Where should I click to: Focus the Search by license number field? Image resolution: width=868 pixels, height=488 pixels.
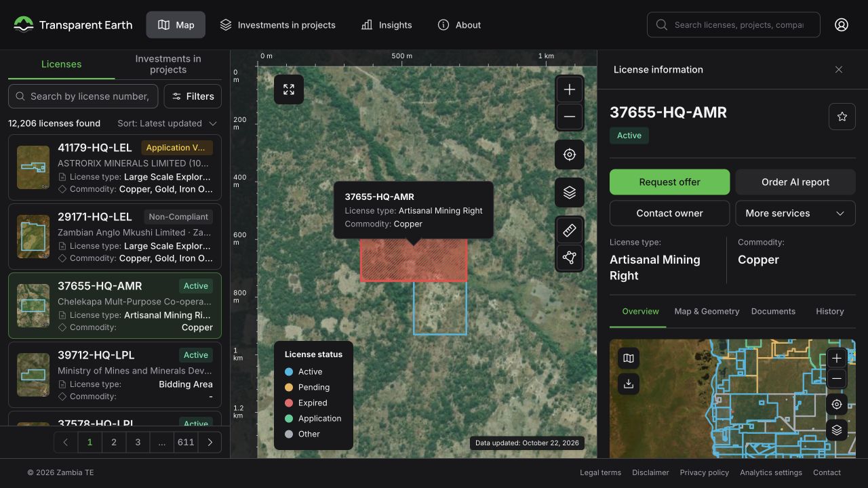[x=83, y=96]
